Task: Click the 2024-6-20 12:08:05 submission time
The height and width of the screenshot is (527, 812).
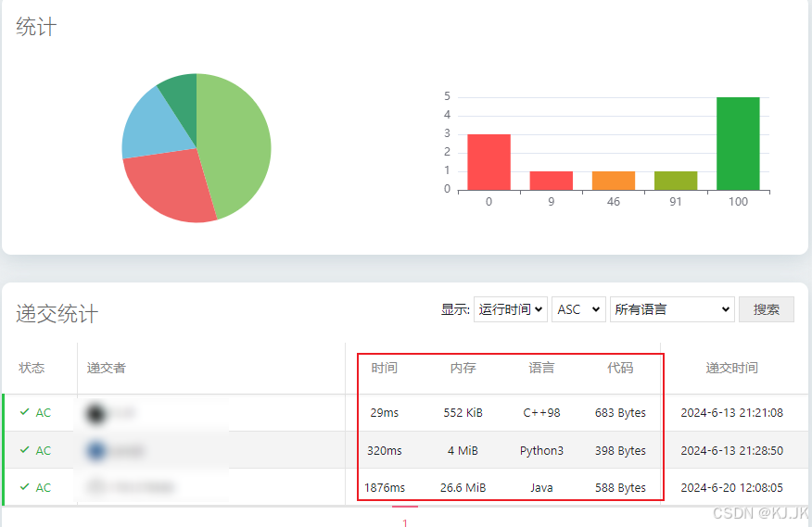Action: 731,488
